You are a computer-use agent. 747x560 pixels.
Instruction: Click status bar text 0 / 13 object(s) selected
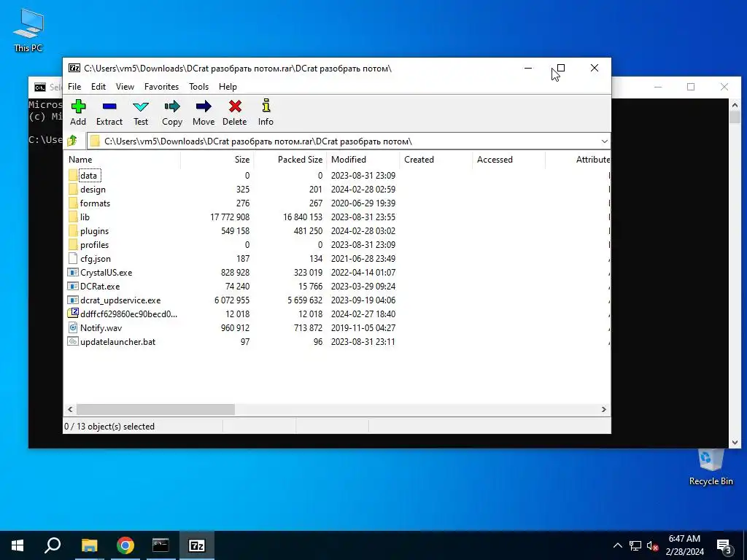109,427
